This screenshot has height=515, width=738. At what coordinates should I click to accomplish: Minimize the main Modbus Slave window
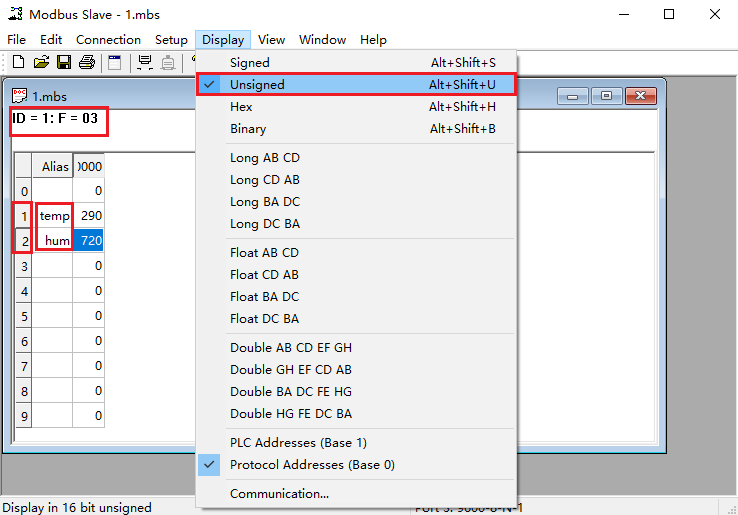pyautogui.click(x=624, y=14)
